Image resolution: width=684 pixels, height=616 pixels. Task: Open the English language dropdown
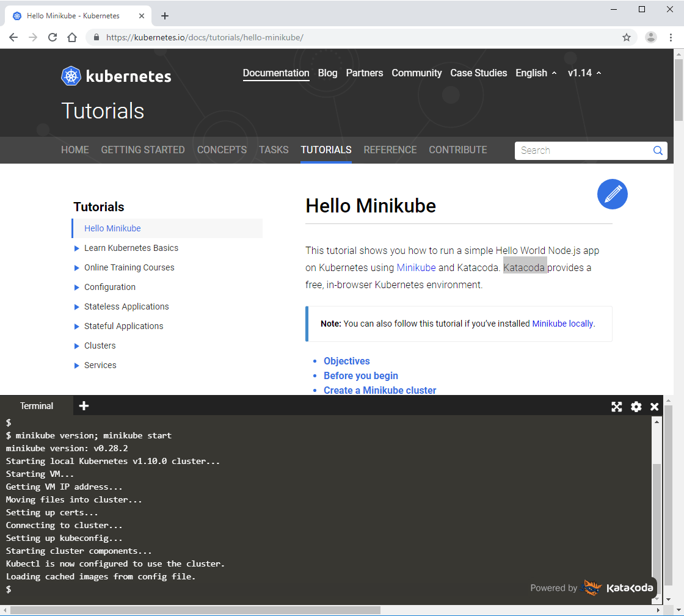[x=536, y=73]
